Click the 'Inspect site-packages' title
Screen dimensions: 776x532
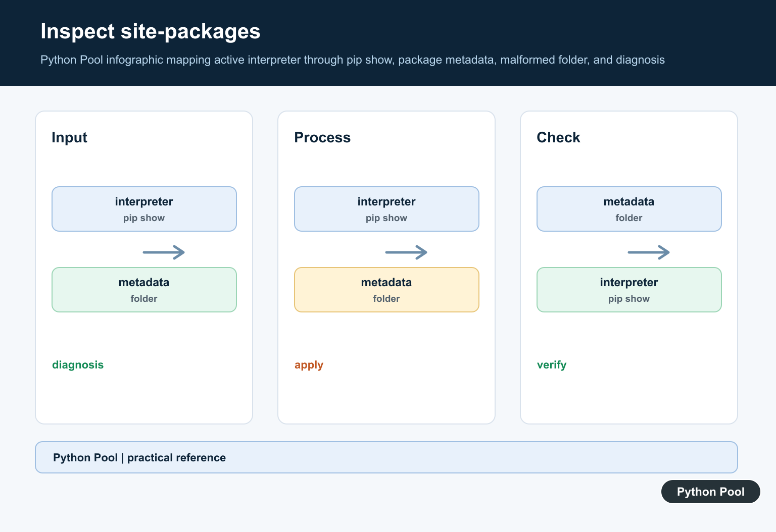[151, 32]
